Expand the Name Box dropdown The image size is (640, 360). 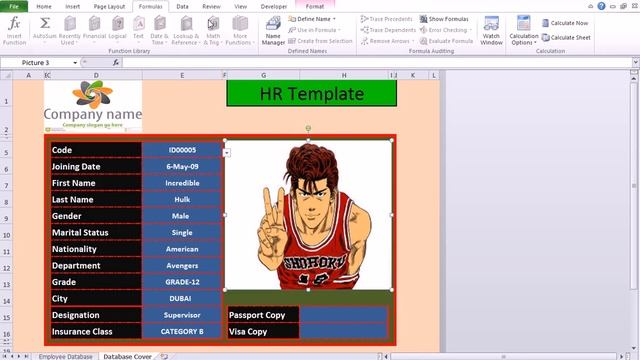pos(75,62)
